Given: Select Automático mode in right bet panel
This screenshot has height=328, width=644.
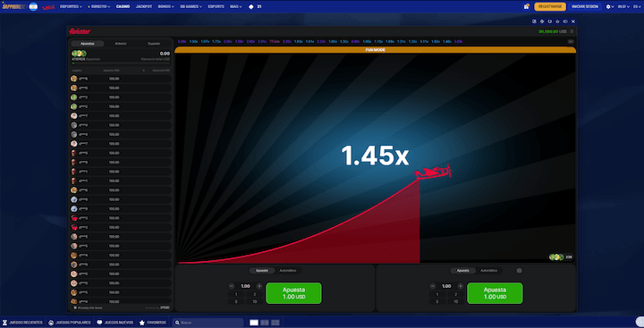Looking at the screenshot, I should point(488,271).
